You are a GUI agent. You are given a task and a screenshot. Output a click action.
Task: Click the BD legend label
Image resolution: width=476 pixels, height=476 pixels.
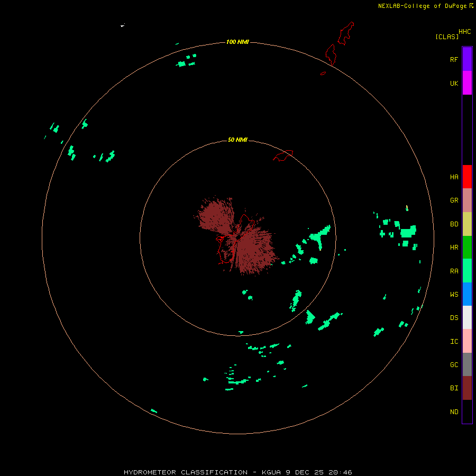454,224
